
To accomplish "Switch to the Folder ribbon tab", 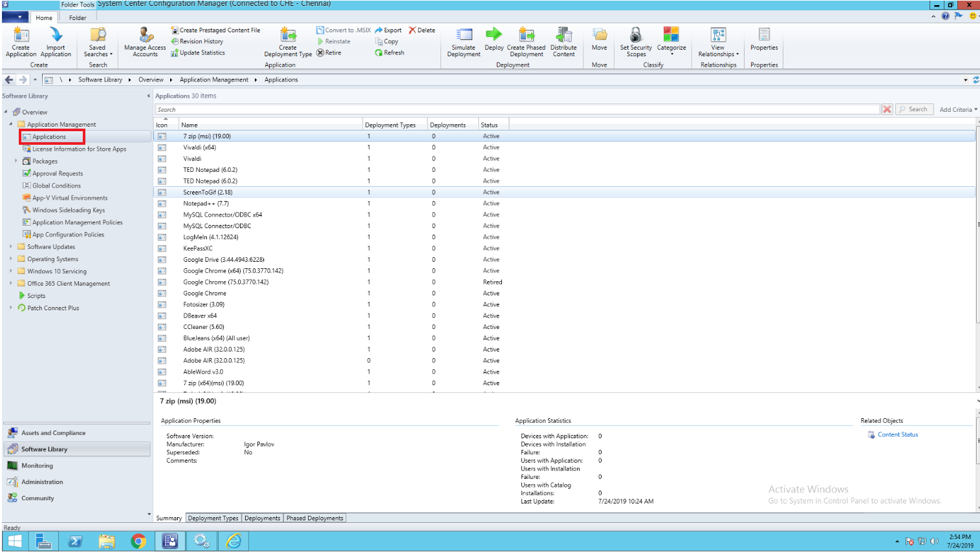I will point(77,17).
